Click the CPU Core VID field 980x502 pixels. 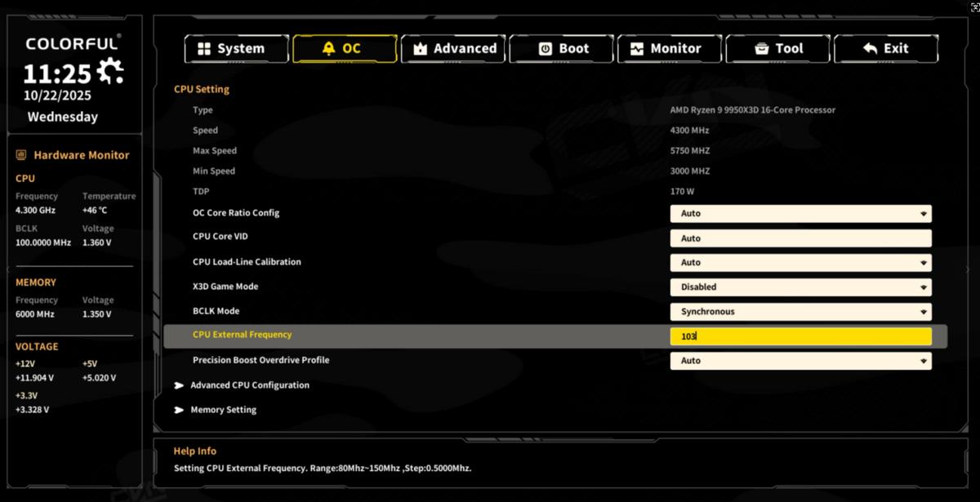[800, 238]
